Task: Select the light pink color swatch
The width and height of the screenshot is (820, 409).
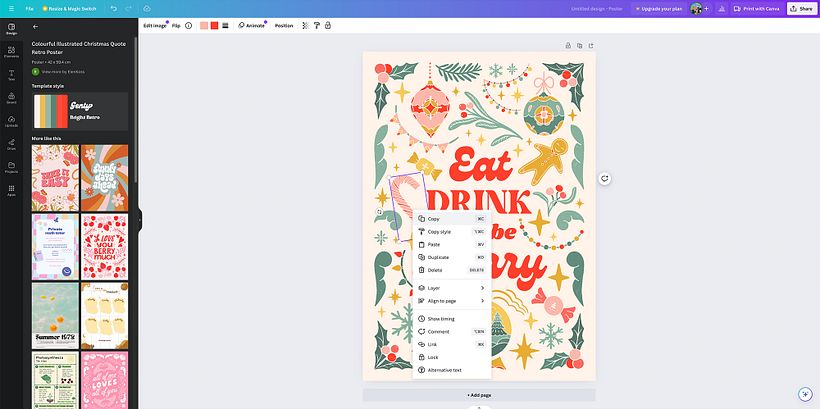Action: [x=204, y=25]
